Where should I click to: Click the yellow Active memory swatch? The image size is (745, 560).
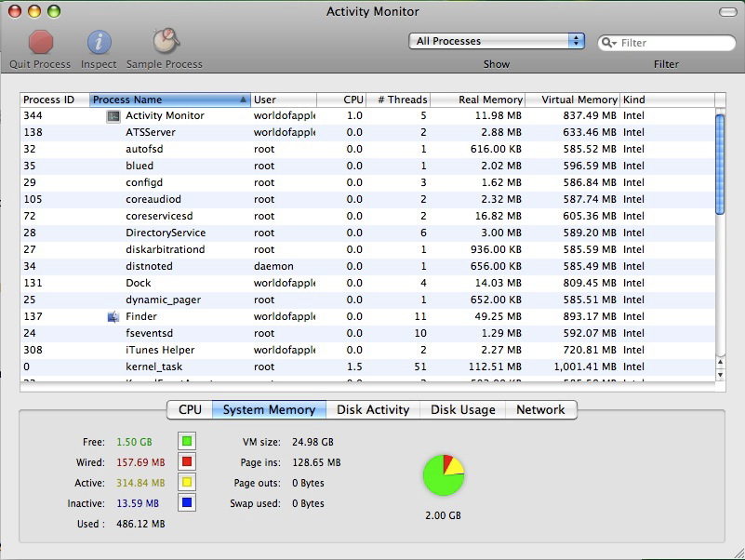pyautogui.click(x=187, y=482)
